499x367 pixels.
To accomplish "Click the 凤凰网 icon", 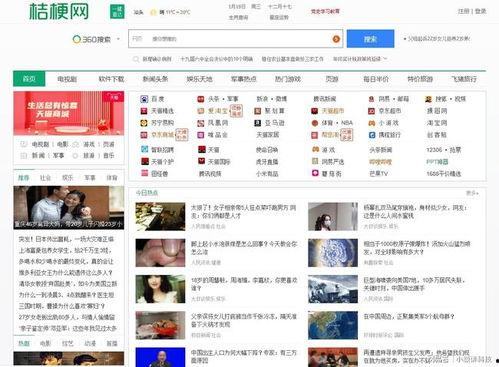I will pos(201,123).
